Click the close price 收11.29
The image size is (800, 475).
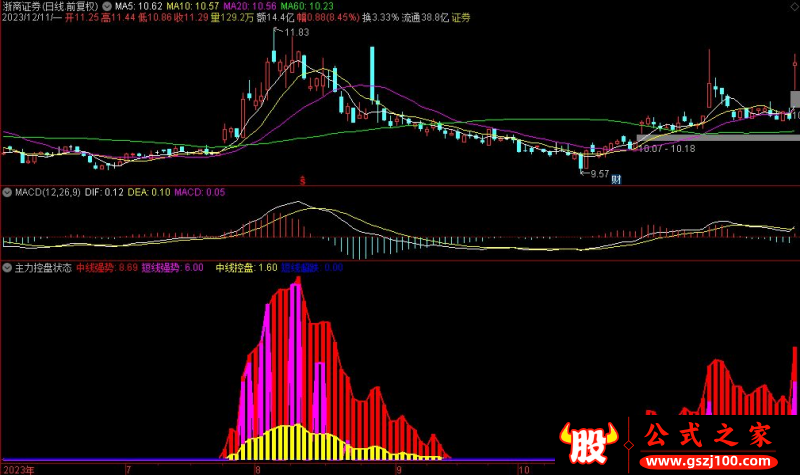coord(191,18)
